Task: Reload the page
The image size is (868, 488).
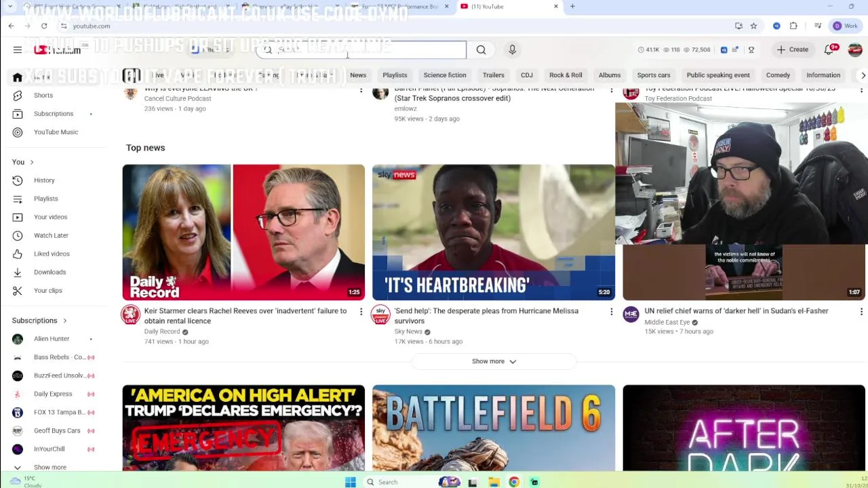Action: pyautogui.click(x=44, y=26)
